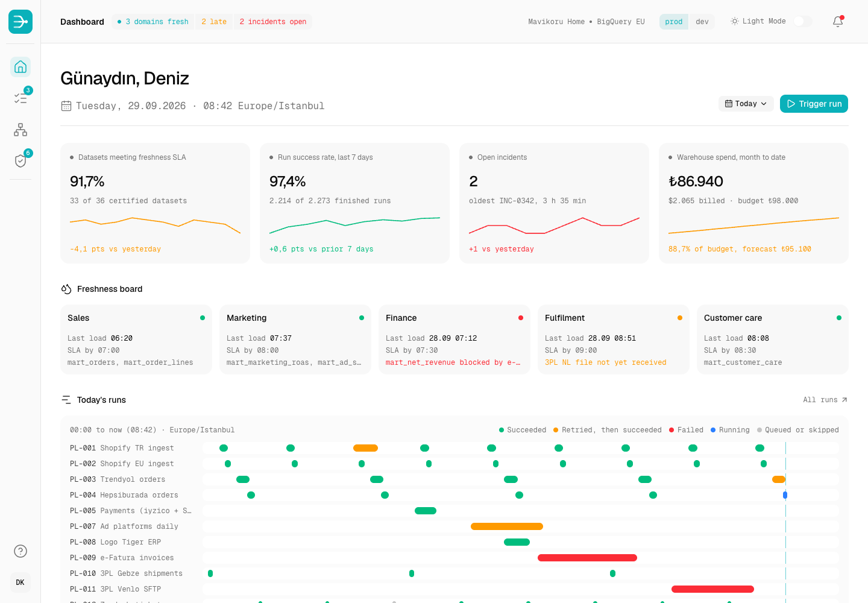Click the green run bar on PL-005
This screenshot has width=868, height=603.
[x=426, y=511]
